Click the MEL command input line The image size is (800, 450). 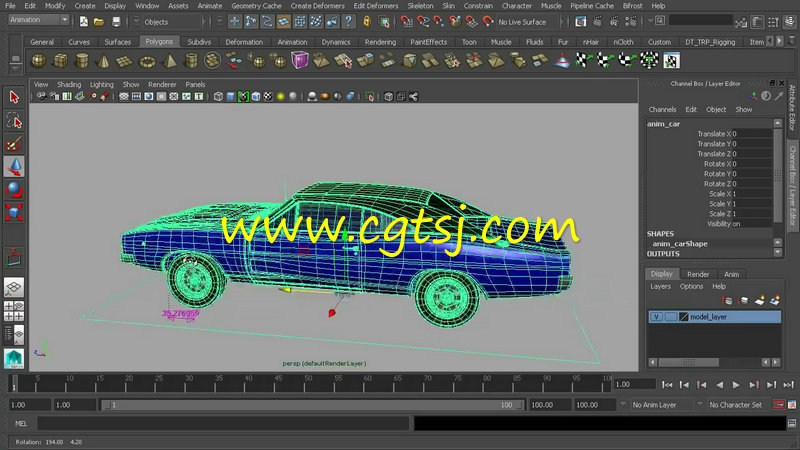click(223, 423)
